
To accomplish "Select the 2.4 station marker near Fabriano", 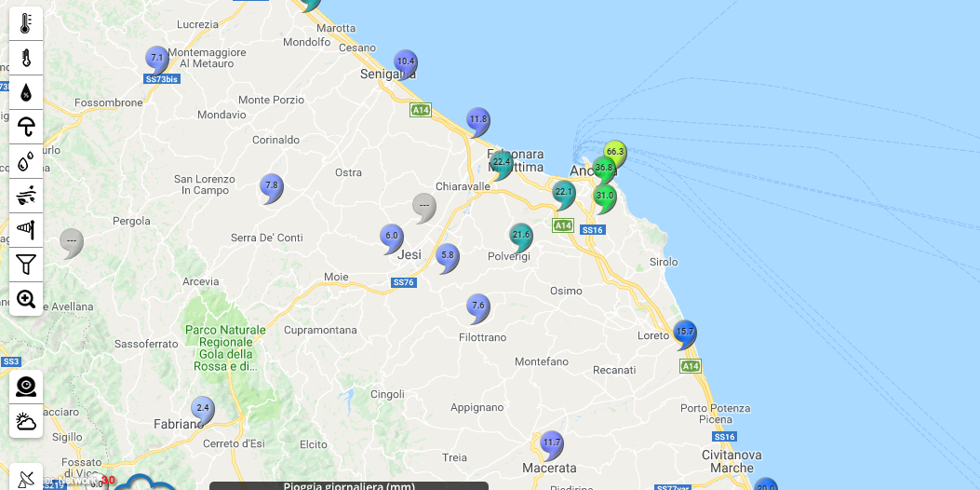I will click(203, 408).
